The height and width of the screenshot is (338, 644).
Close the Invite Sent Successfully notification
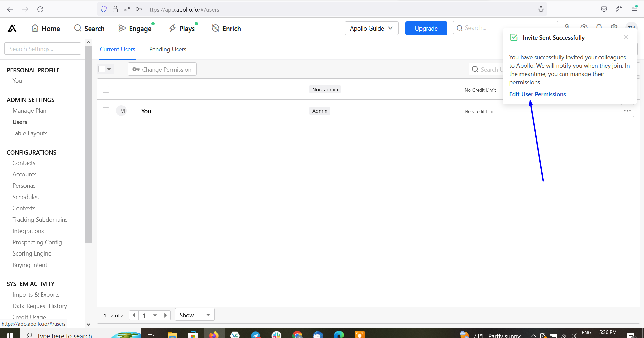point(626,37)
